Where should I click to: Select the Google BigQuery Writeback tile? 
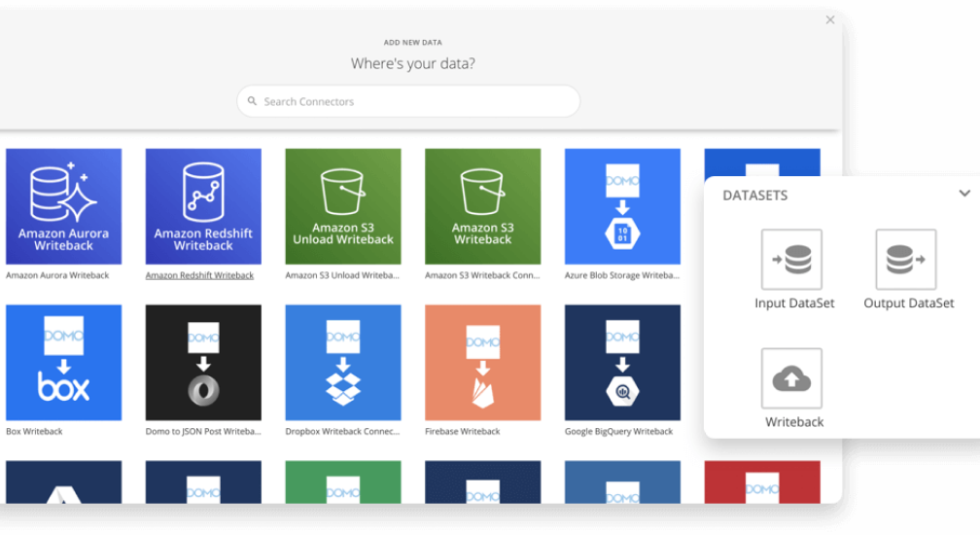622,363
